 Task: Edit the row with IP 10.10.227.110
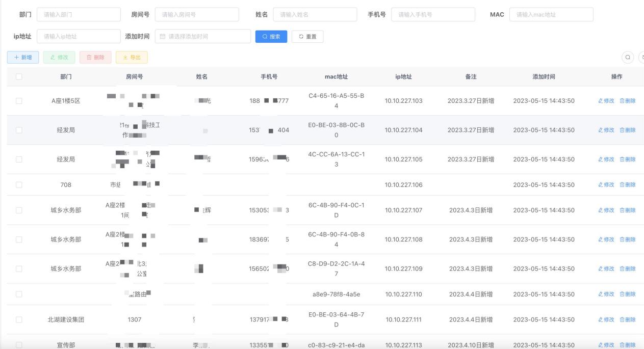606,294
